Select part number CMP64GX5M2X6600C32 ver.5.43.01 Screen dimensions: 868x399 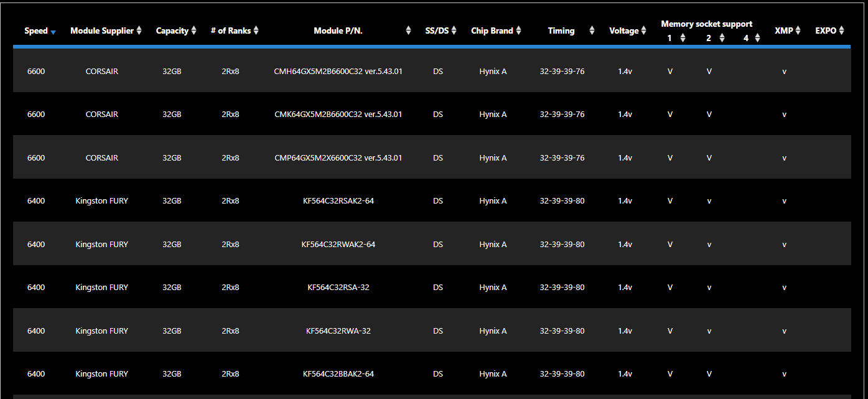(x=338, y=158)
